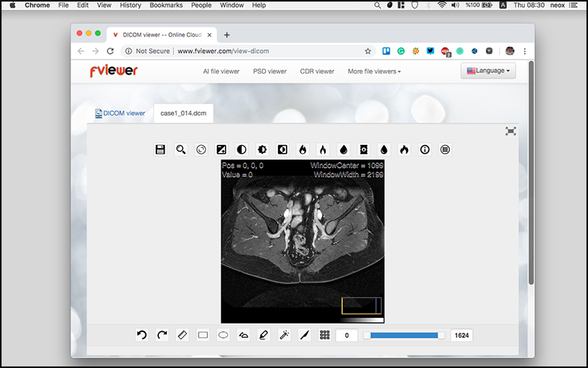588x368 pixels.
Task: Click the barrel-shaped color map icon
Action: (363, 149)
